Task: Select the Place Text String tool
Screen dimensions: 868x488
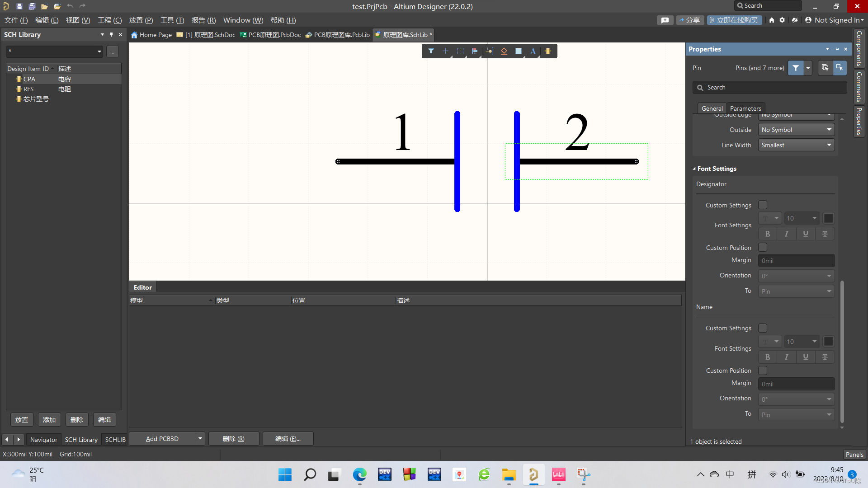Action: pyautogui.click(x=533, y=51)
